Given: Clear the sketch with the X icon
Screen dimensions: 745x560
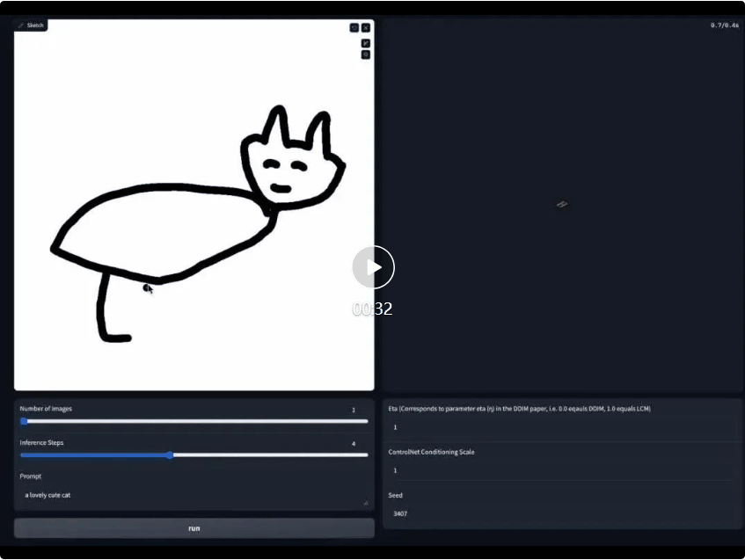Looking at the screenshot, I should point(366,27).
